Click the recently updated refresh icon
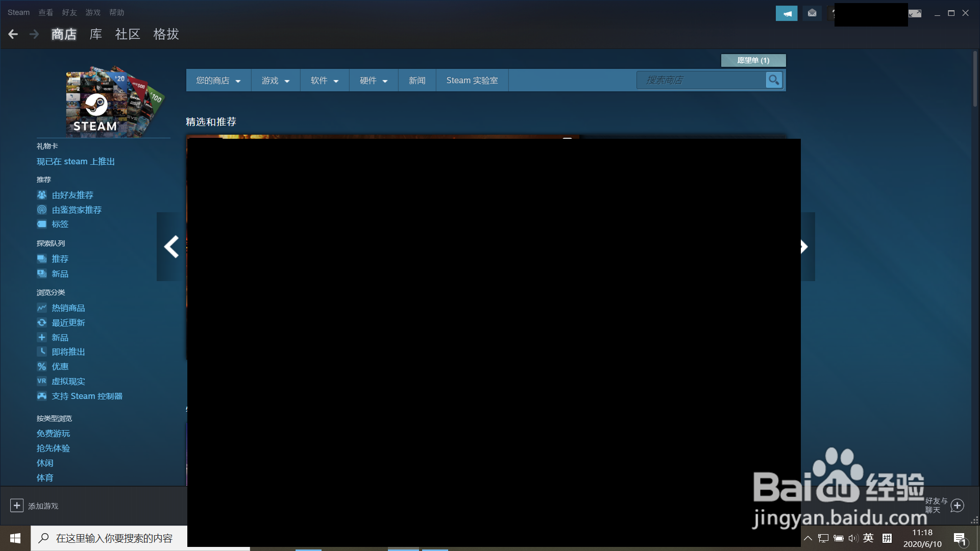 (x=42, y=322)
